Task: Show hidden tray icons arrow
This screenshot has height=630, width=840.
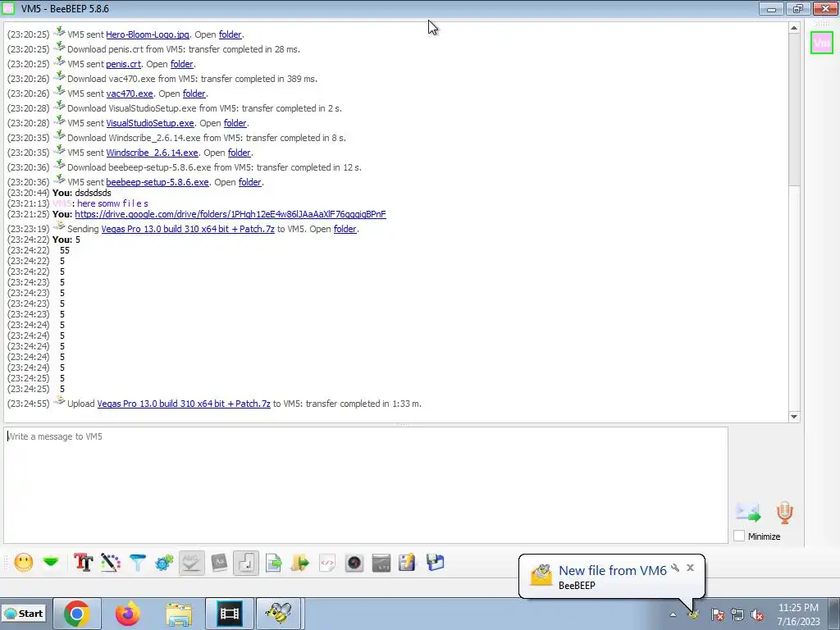Action: click(673, 614)
